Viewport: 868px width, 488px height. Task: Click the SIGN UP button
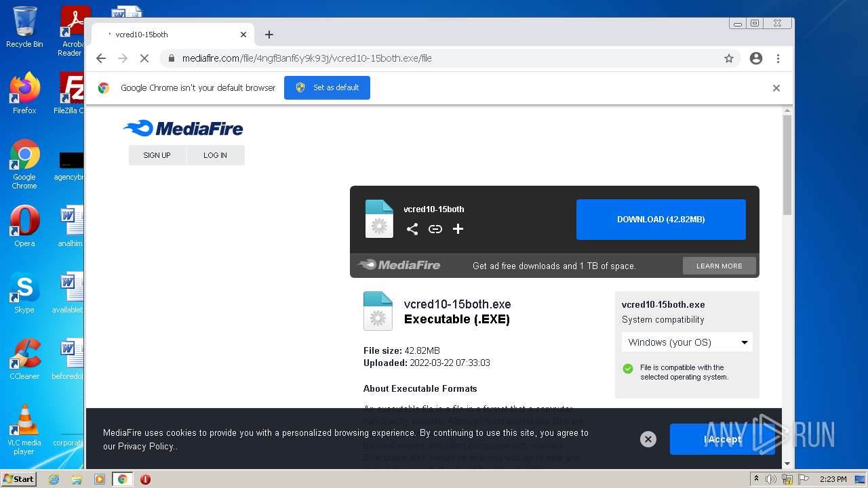[x=157, y=155]
